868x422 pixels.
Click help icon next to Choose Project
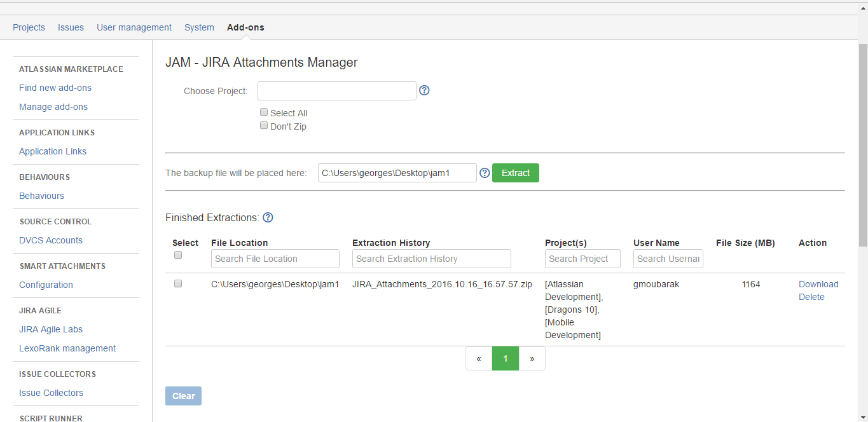point(425,90)
